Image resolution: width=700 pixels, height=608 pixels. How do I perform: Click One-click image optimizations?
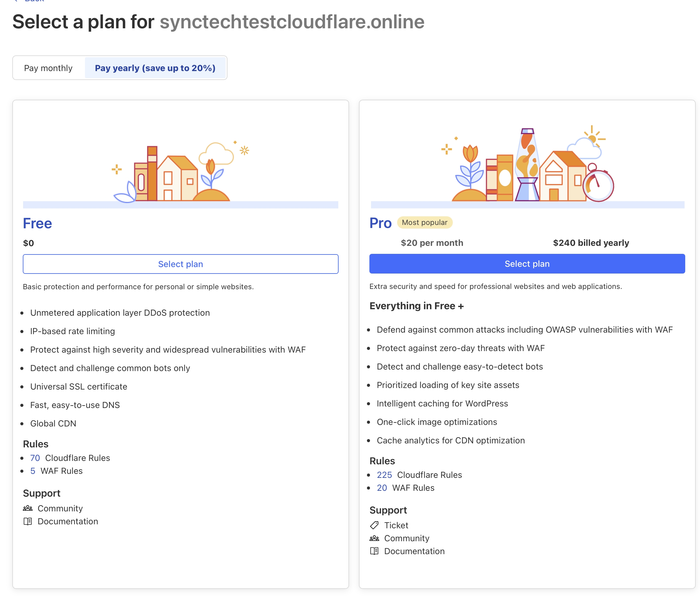[x=436, y=422]
